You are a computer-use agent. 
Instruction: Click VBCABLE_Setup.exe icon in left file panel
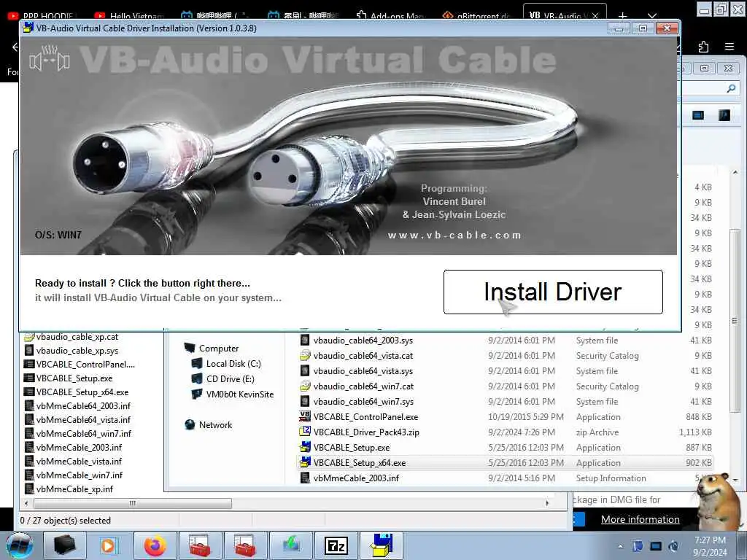(x=29, y=378)
